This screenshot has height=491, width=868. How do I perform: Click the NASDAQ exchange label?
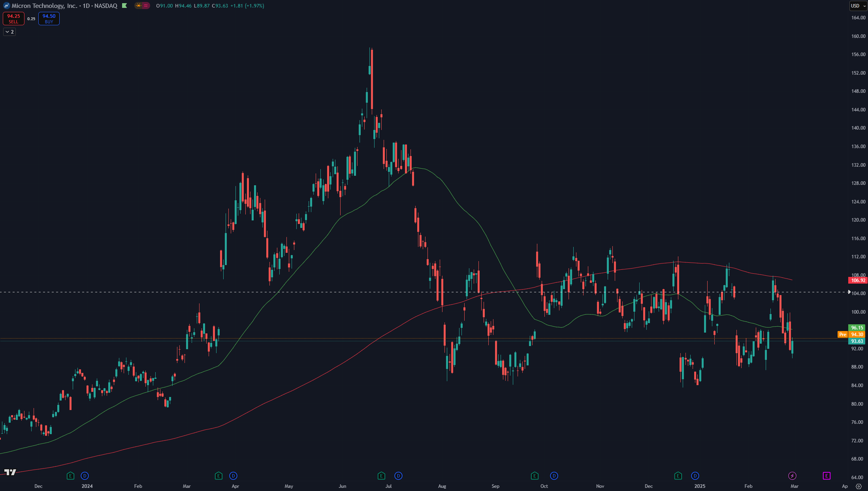click(105, 6)
